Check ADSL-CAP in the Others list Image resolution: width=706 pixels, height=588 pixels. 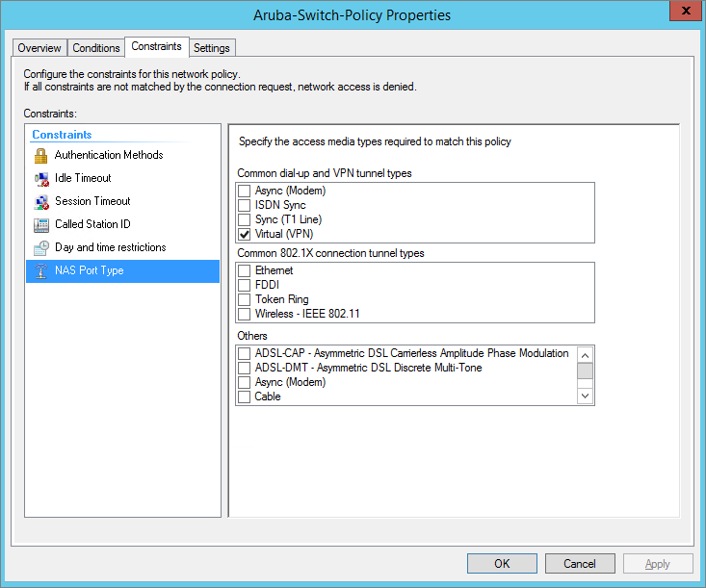pos(244,353)
